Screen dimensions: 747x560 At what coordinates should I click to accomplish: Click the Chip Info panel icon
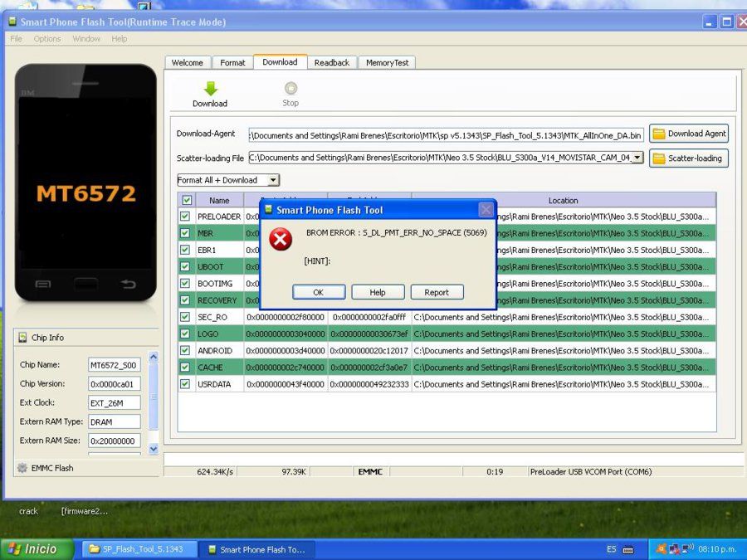coord(22,338)
